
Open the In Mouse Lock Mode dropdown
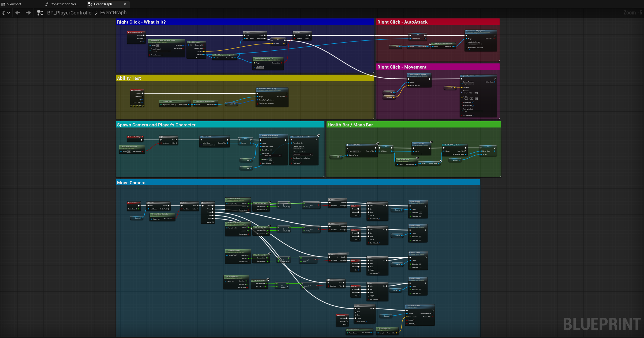click(x=303, y=154)
